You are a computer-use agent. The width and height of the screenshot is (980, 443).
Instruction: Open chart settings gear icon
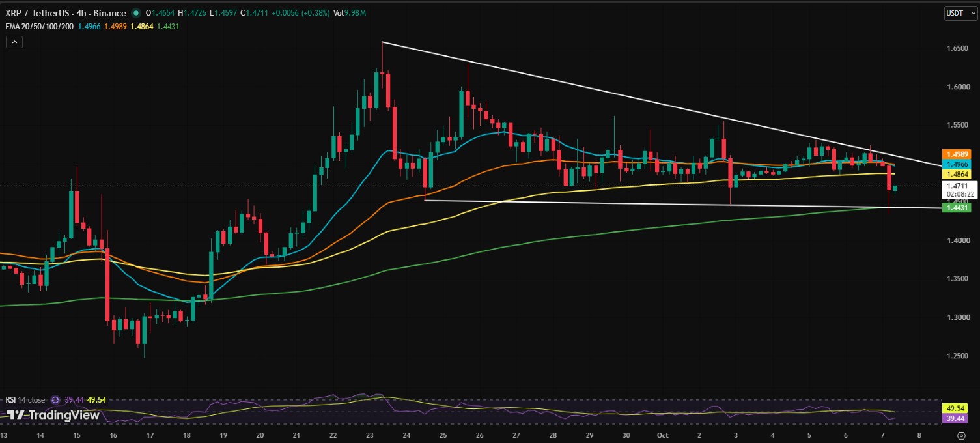pos(962,435)
